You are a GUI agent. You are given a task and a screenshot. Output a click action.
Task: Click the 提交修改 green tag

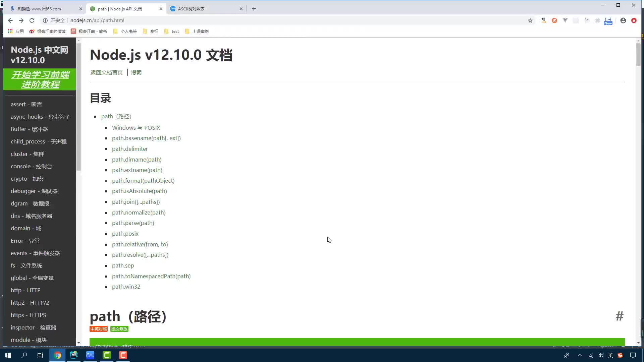pos(119,329)
